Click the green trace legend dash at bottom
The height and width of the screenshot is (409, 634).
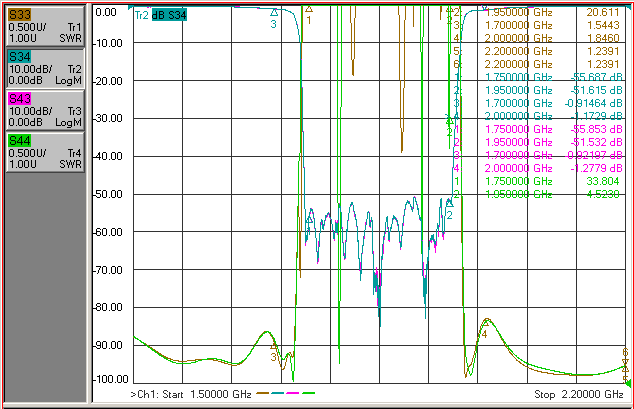(309, 393)
